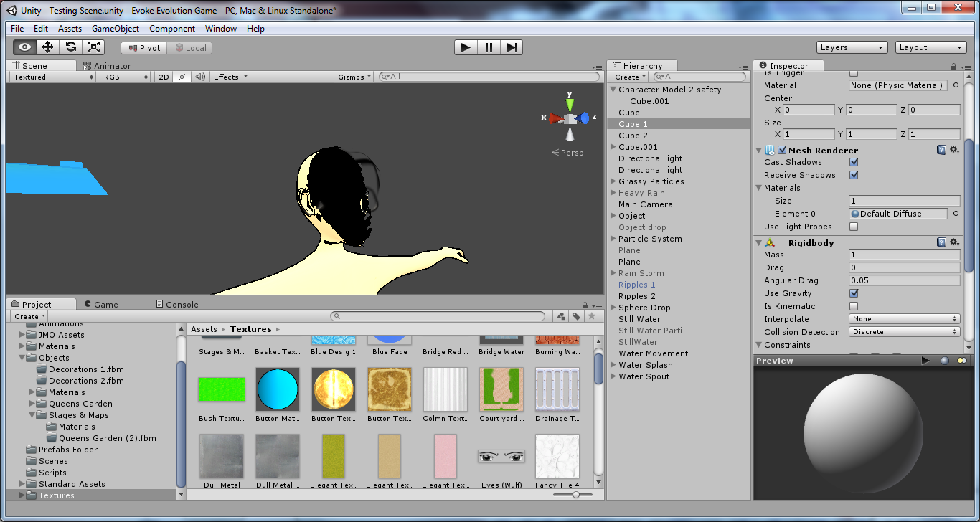Select the Rotate transform tool

pos(71,47)
